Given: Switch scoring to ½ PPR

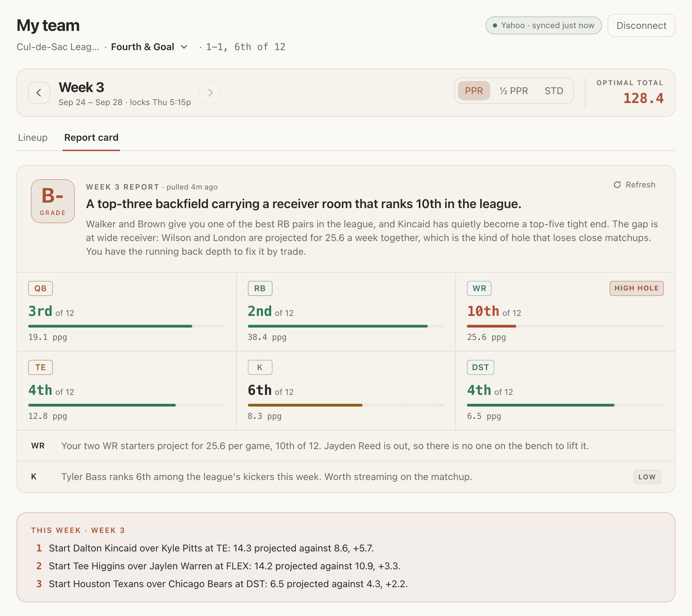Looking at the screenshot, I should 514,91.
